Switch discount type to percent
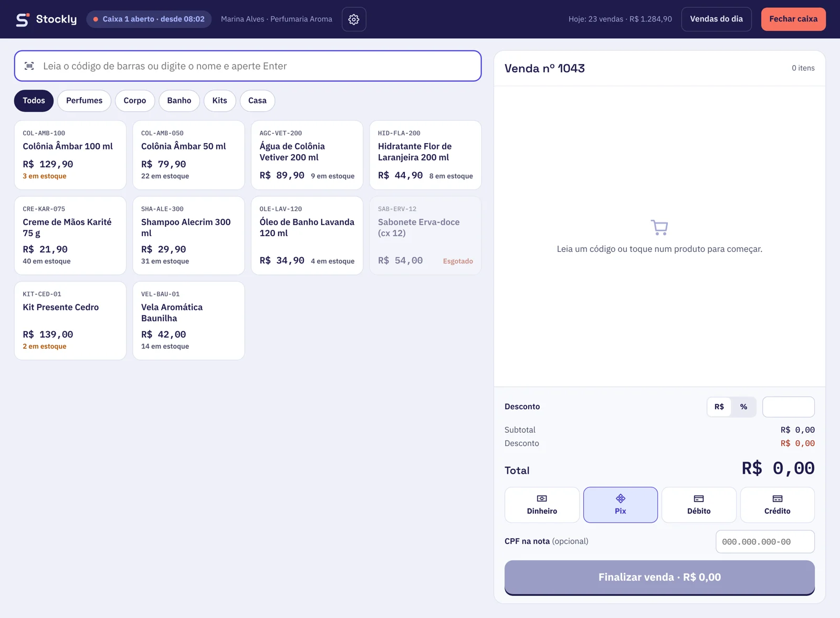The width and height of the screenshot is (840, 618). tap(743, 407)
